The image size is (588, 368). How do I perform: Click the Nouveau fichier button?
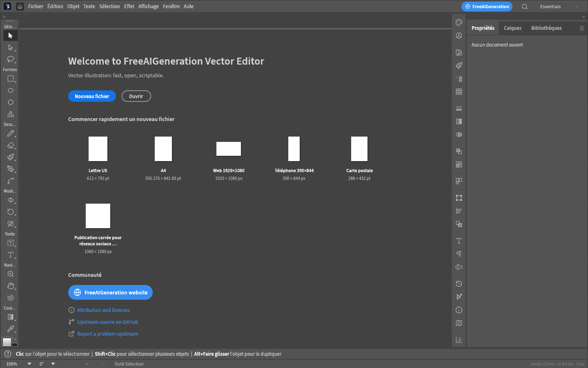[x=92, y=96]
